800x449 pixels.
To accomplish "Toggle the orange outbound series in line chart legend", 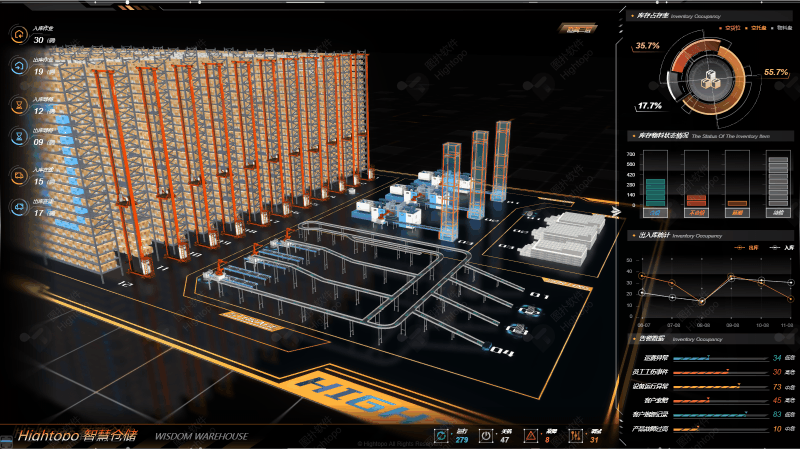I will 741,245.
